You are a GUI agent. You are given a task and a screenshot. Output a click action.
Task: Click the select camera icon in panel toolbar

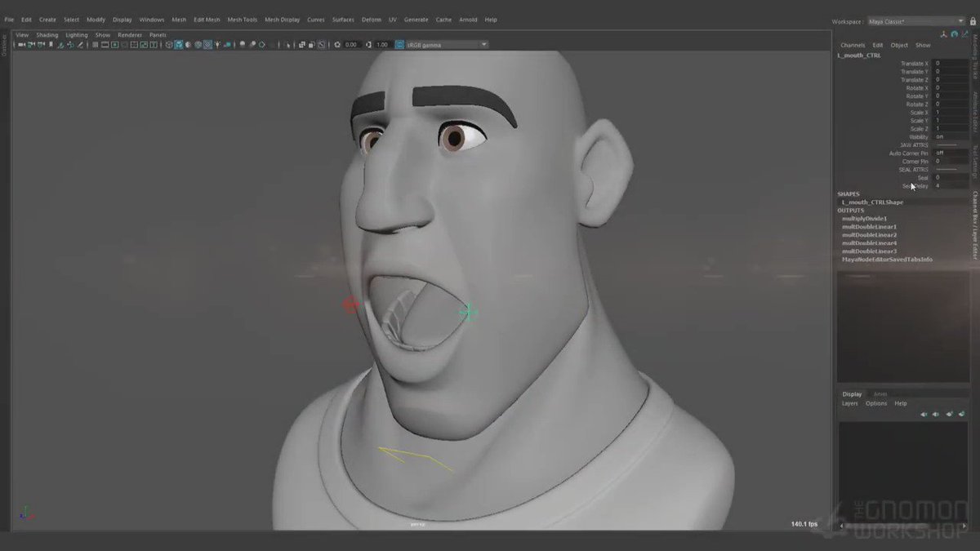21,44
